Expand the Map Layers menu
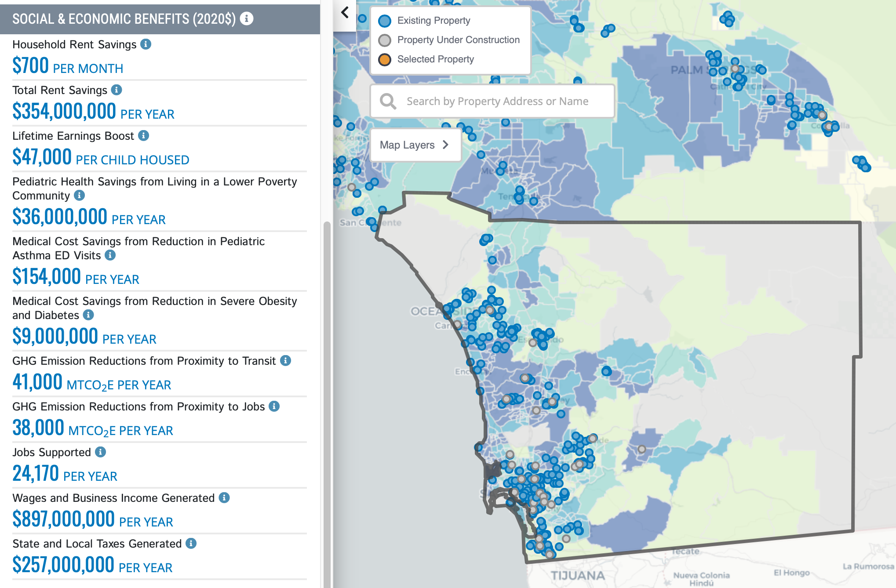 tap(407, 145)
